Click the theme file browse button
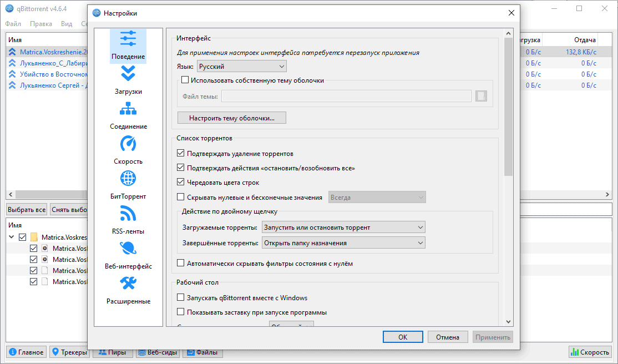Screen dimensions: 618x364 [x=481, y=96]
